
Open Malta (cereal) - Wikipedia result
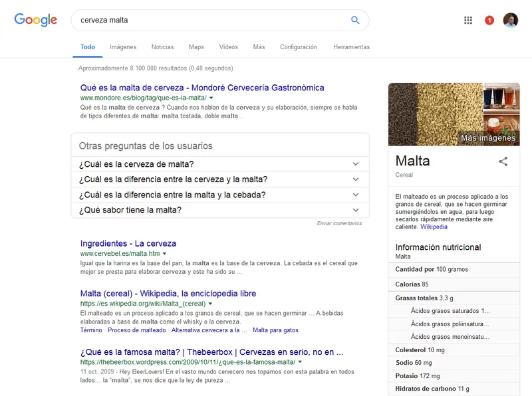point(168,294)
